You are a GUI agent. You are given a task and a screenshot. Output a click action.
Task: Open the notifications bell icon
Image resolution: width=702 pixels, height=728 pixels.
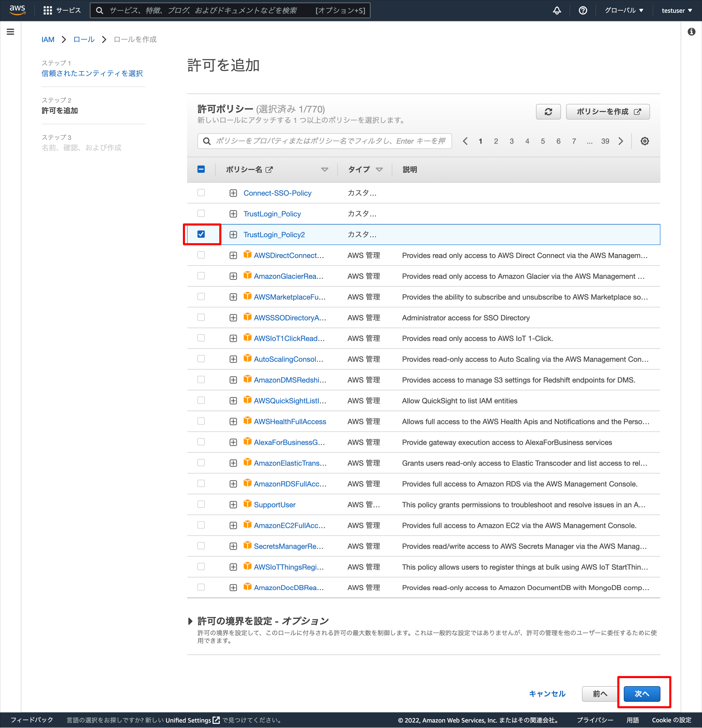(x=557, y=10)
